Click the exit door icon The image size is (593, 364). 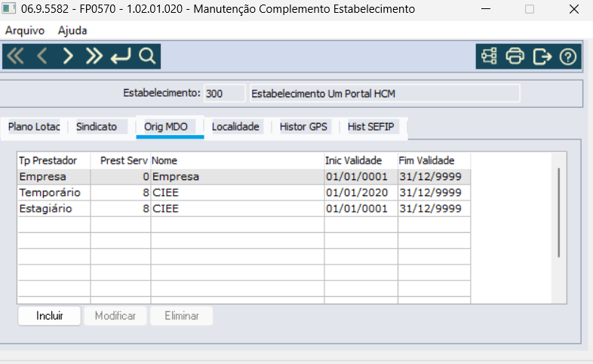(542, 57)
